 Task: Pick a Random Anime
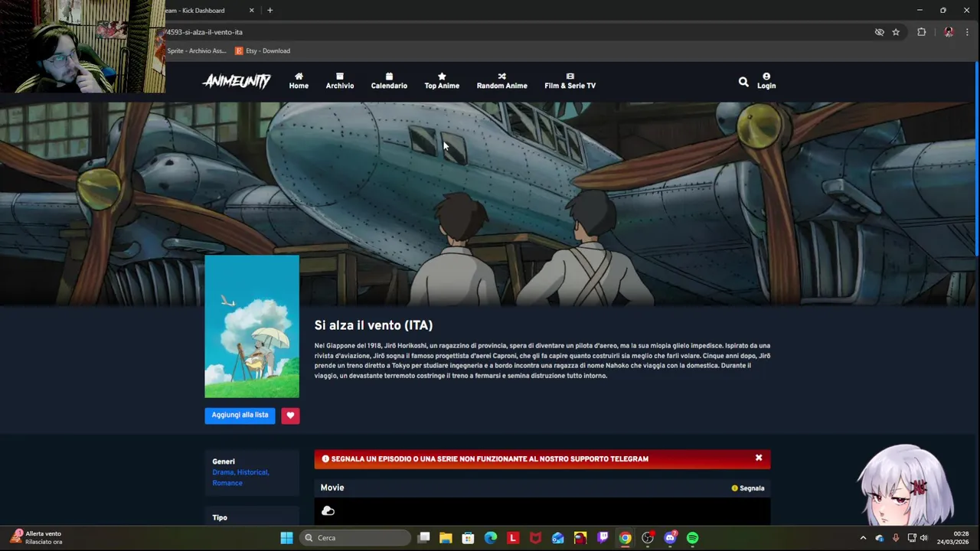click(502, 81)
